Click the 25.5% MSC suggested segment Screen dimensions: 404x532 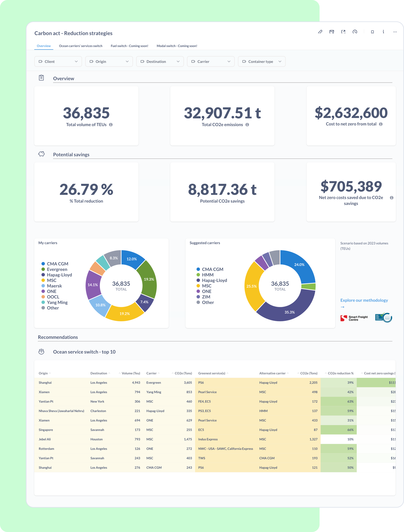251,286
